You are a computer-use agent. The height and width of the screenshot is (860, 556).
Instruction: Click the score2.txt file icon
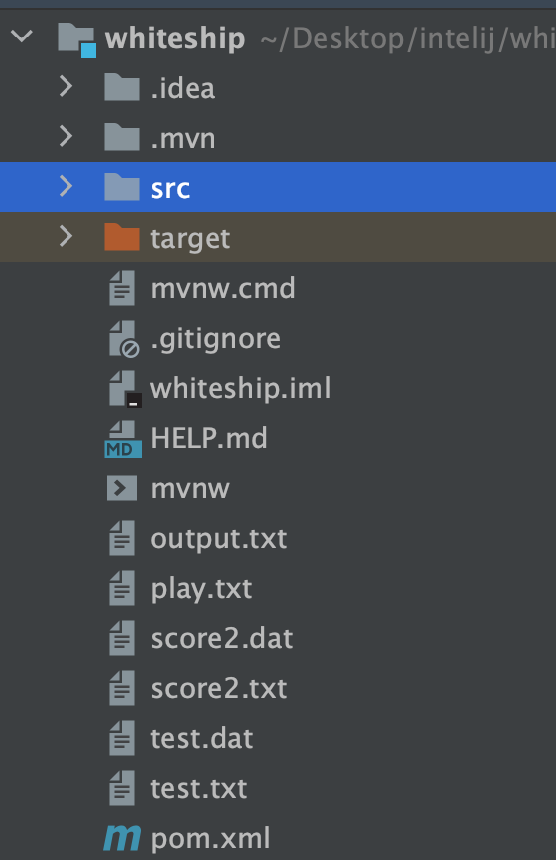click(x=122, y=687)
